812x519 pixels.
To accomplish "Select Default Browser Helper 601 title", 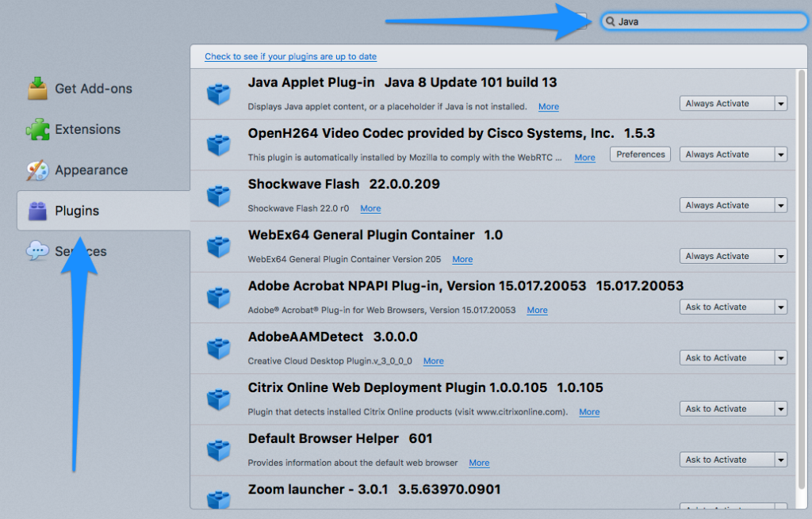I will tap(340, 439).
